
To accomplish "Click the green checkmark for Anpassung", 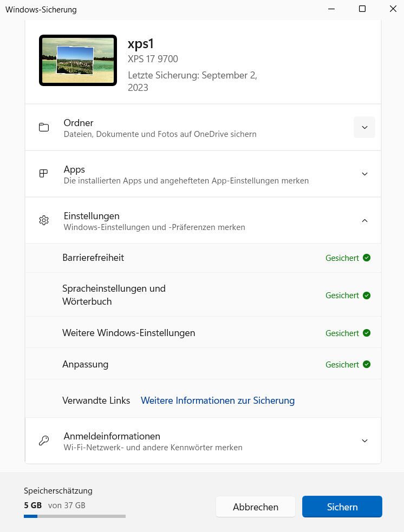I will pos(367,364).
